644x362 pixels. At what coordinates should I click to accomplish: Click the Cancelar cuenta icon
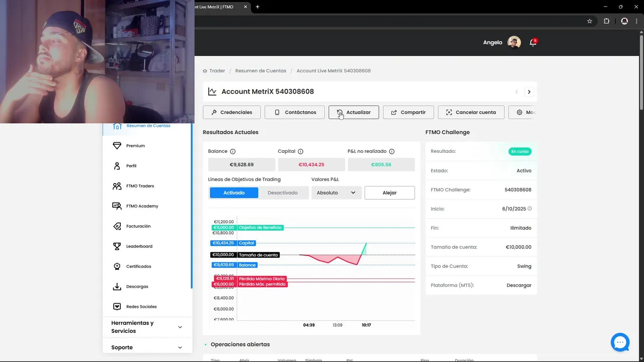point(449,113)
